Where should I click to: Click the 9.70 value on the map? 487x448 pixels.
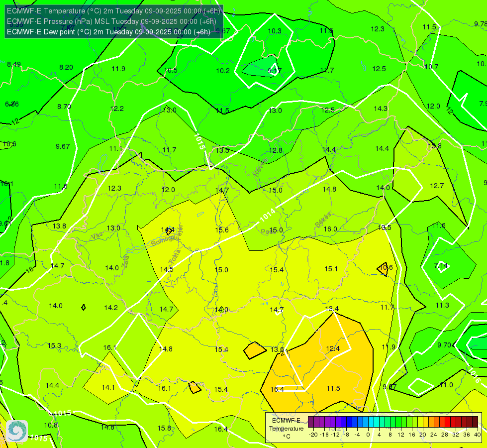coord(444,345)
